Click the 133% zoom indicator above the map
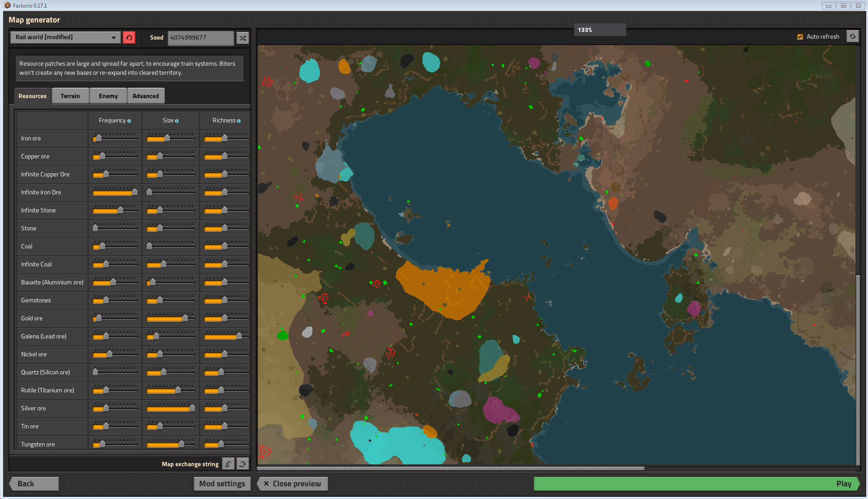This screenshot has width=868, height=499. (600, 30)
